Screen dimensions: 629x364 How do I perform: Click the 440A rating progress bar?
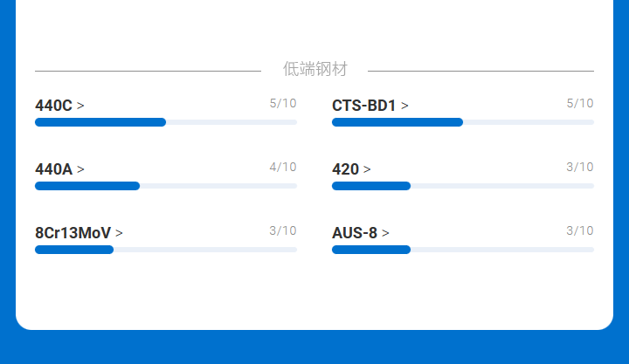(166, 186)
